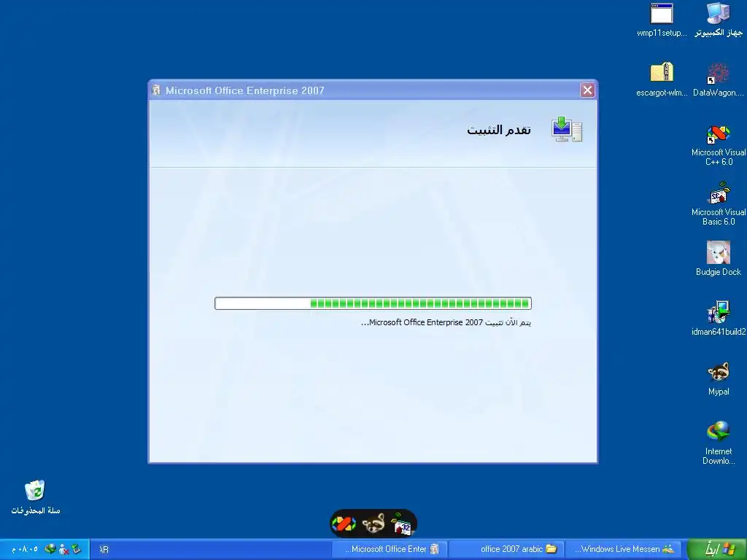The image size is (747, 560).
Task: Click the green installation progress bar
Action: (x=373, y=303)
